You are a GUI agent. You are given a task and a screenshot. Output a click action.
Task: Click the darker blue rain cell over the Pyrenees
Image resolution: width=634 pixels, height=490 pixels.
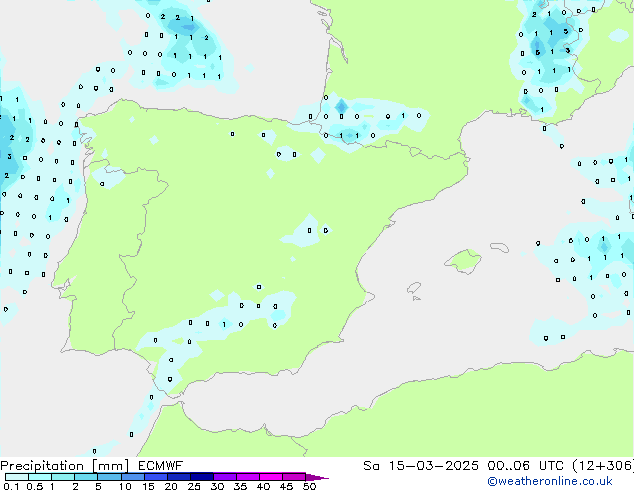(x=342, y=107)
